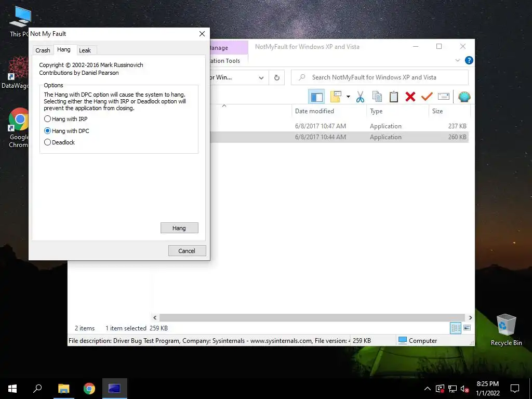Image resolution: width=532 pixels, height=399 pixels.
Task: Click the 260 KB size cell
Action: pos(457,137)
